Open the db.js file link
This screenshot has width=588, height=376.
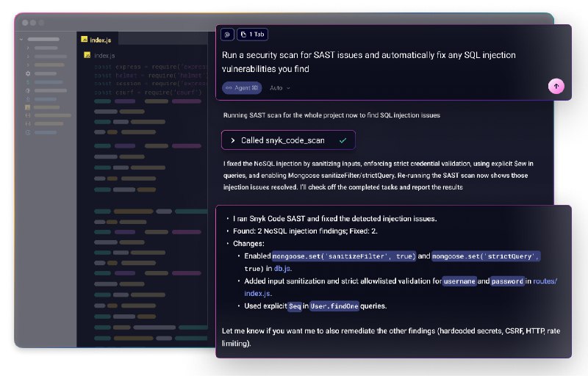[283, 269]
